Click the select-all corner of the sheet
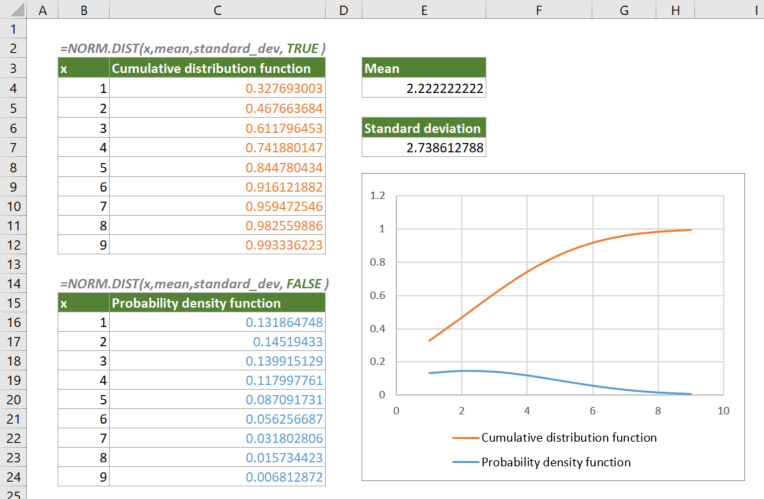This screenshot has height=499, width=764. click(14, 9)
